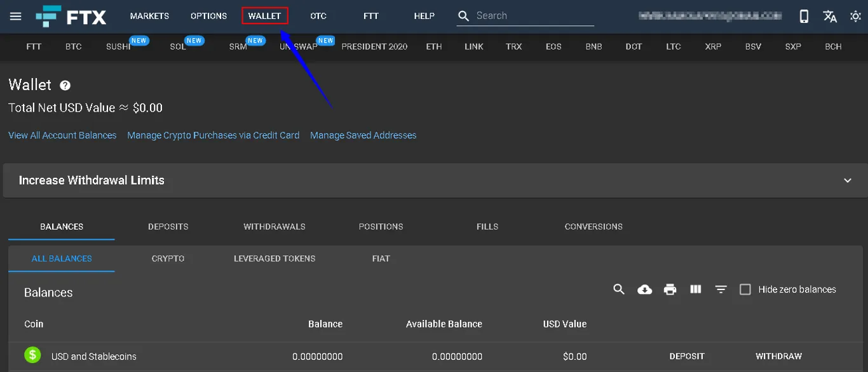Open the BSV ticker shortcut
This screenshot has height=372, width=868.
click(x=753, y=46)
